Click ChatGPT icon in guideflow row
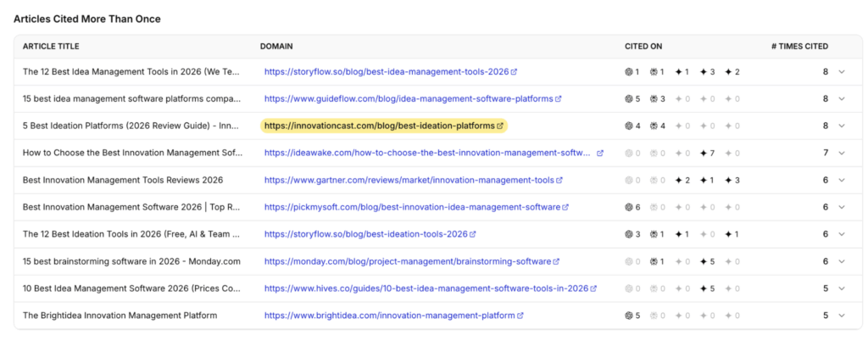Screen dimensions: 868x341 coord(629,99)
